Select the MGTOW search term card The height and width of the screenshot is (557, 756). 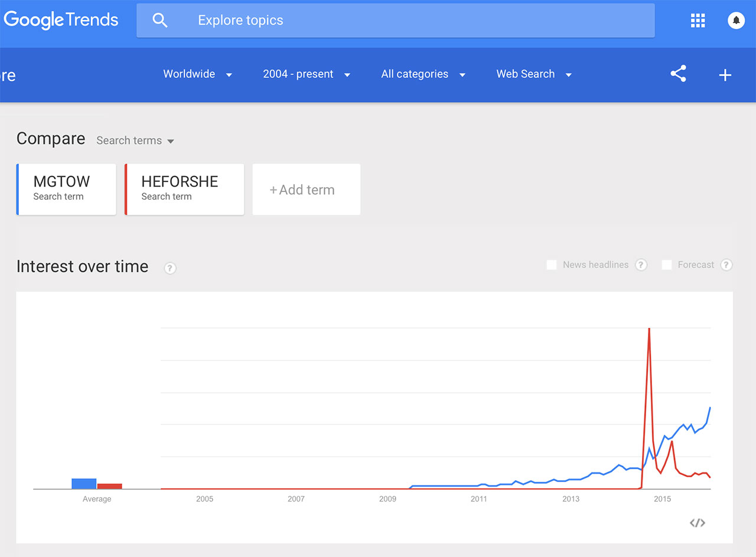click(x=66, y=189)
